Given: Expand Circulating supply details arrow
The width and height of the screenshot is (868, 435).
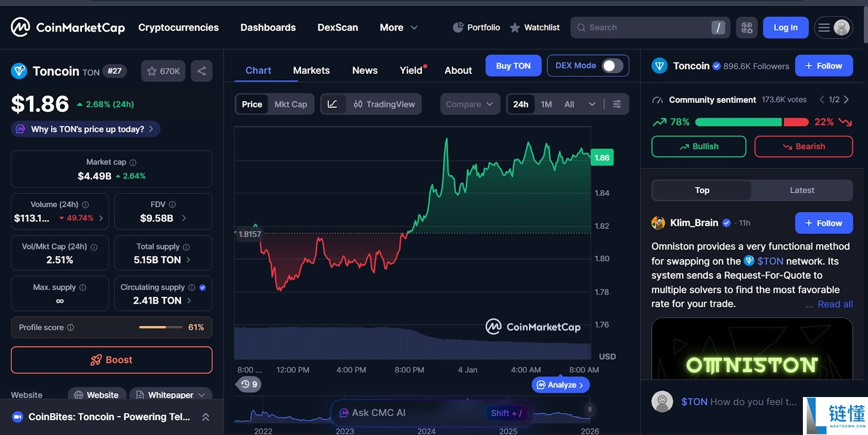Looking at the screenshot, I should (x=189, y=300).
